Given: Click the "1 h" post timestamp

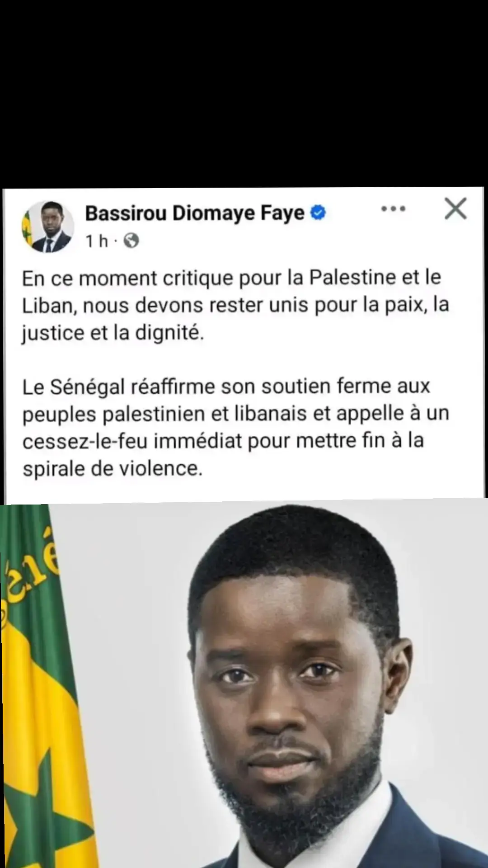Looking at the screenshot, I should [97, 241].
